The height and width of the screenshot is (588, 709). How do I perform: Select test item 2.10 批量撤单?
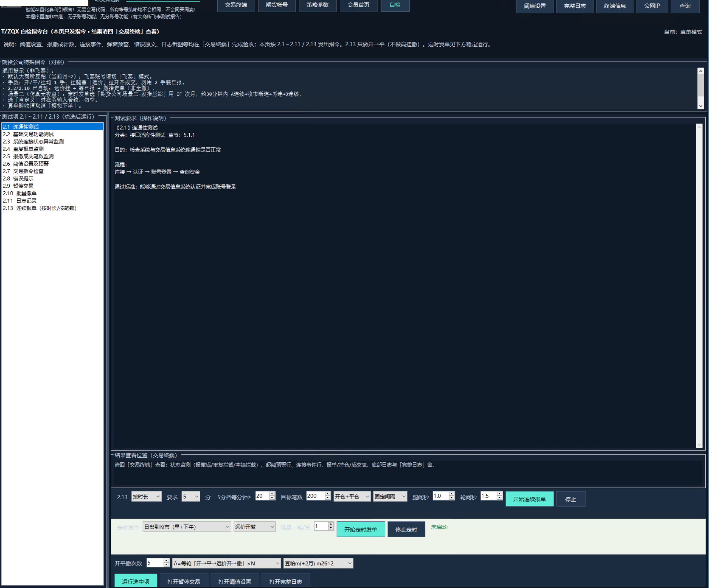point(52,193)
